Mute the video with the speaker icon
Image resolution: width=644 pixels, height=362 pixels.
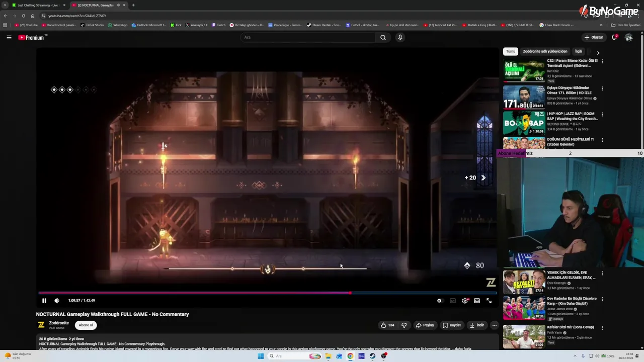click(57, 301)
